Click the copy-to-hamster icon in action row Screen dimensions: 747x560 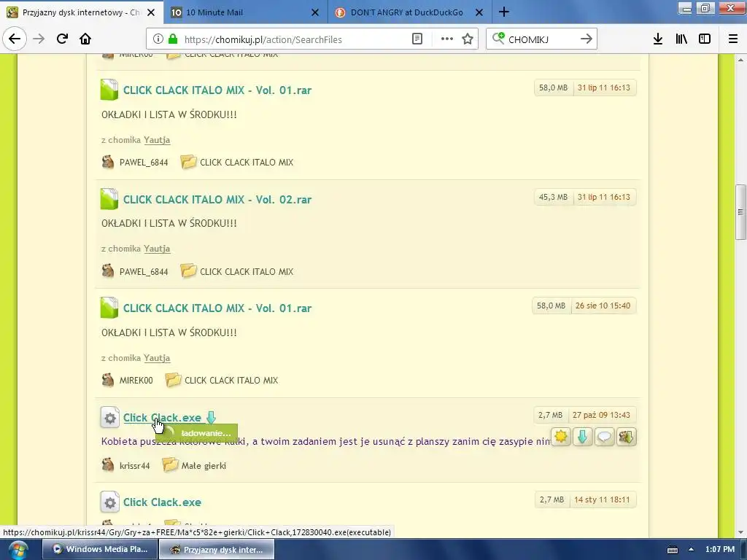click(626, 437)
